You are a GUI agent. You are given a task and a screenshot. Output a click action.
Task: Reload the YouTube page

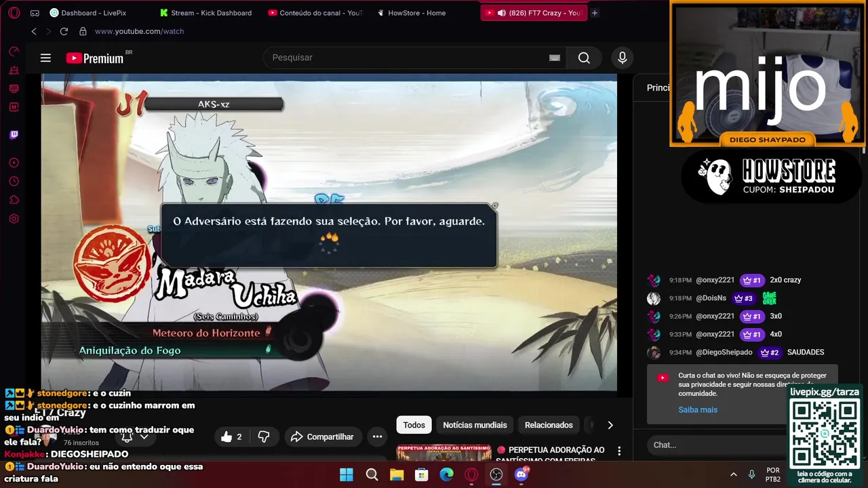pyautogui.click(x=64, y=31)
